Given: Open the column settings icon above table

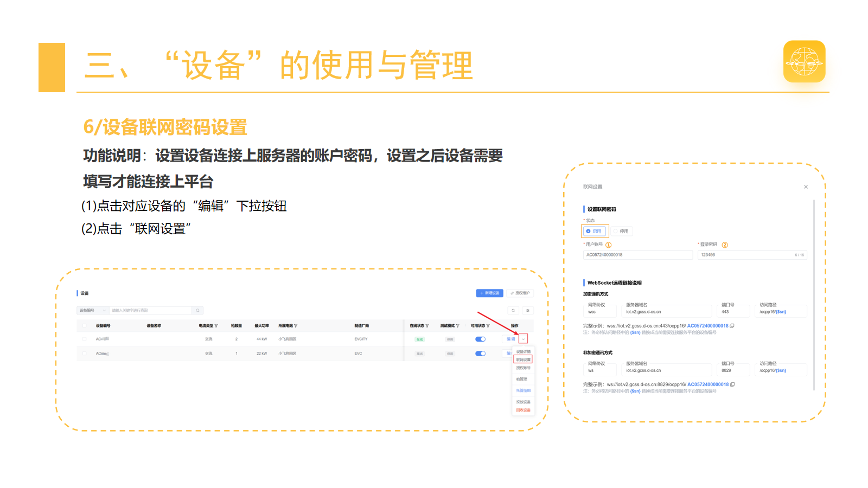Looking at the screenshot, I should (528, 311).
